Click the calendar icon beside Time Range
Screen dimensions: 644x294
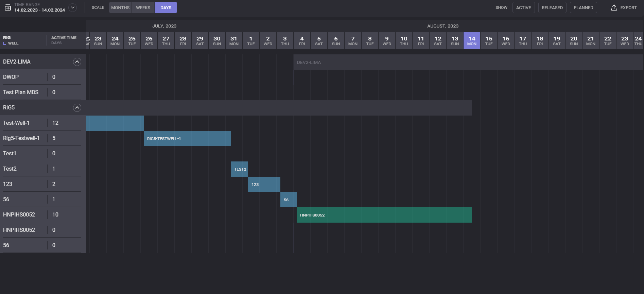coord(7,7)
